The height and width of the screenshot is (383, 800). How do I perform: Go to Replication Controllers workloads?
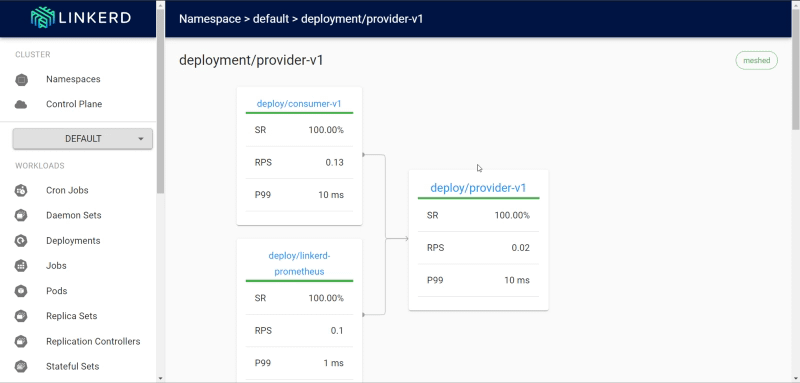coord(93,341)
